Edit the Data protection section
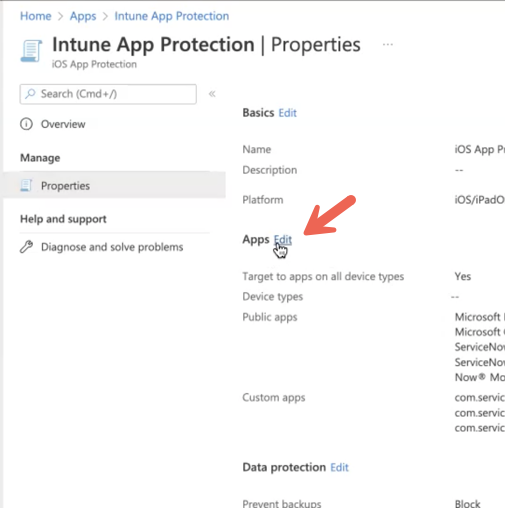 click(339, 467)
